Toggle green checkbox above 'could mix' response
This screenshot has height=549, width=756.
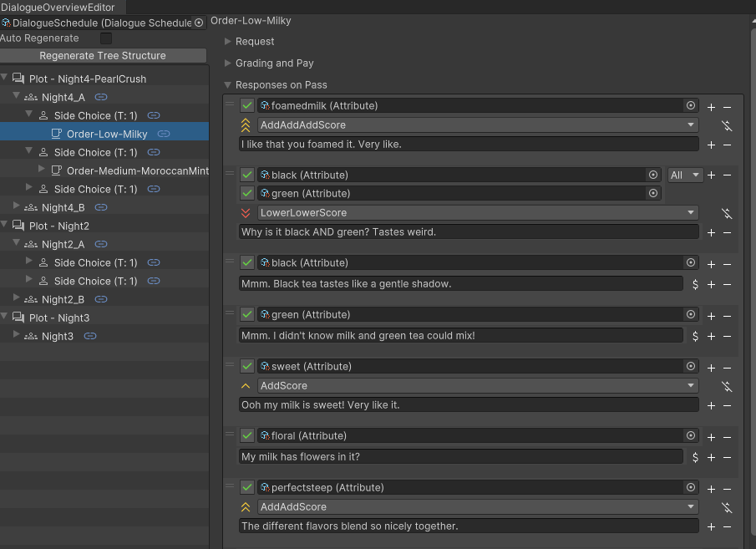point(247,314)
